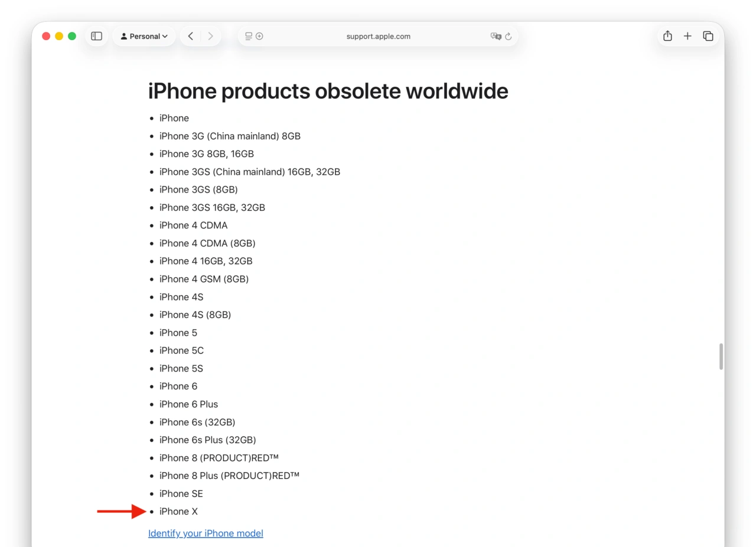Click the 'iPhone 6' list item
This screenshot has height=547, width=756.
(x=178, y=386)
